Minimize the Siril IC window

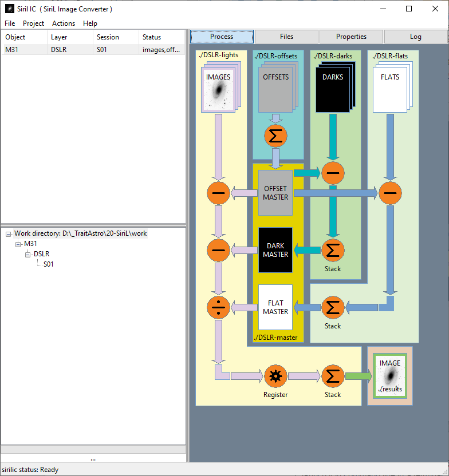(383, 9)
